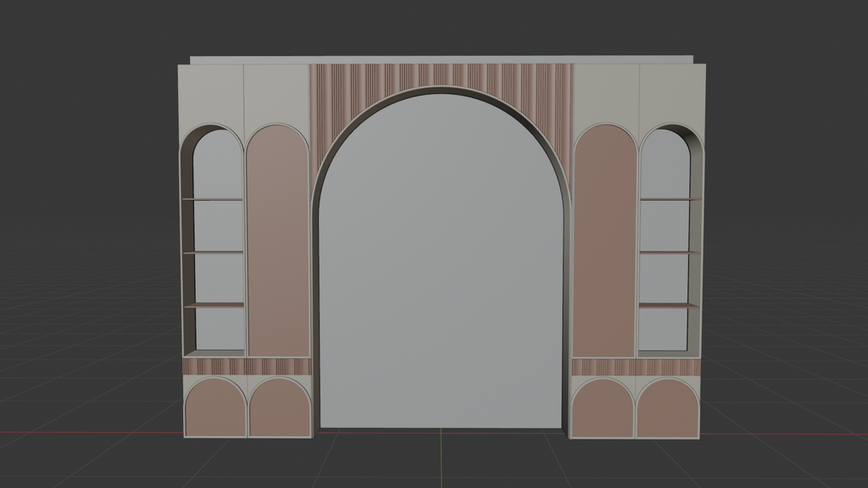Viewport: 868px width, 488px height.
Task: Select the grey top slab behind the cabinet
Action: (x=441, y=59)
